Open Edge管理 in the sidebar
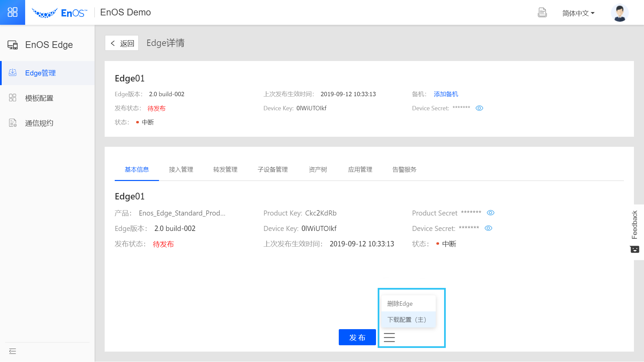 (x=48, y=73)
